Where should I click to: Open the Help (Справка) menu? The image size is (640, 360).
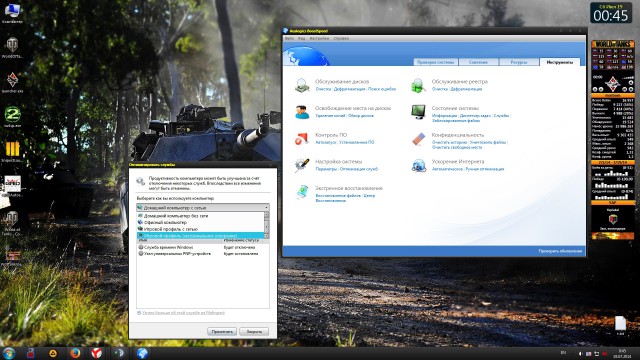[341, 38]
